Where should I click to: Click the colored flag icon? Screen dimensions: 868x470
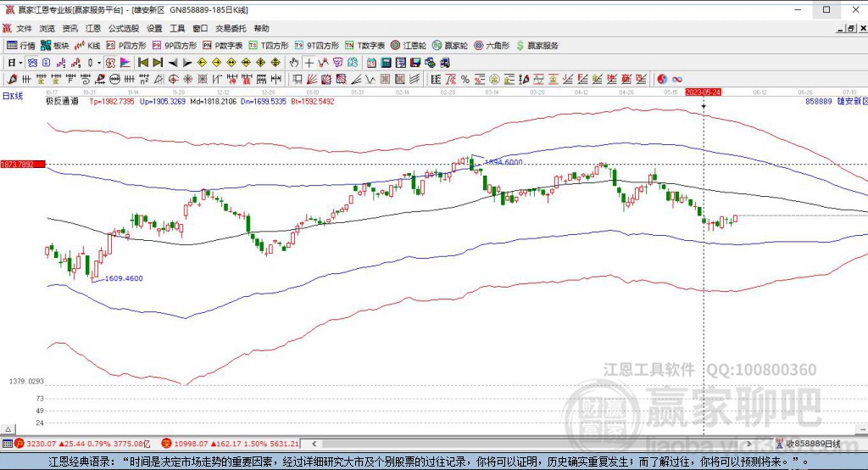click(x=125, y=63)
